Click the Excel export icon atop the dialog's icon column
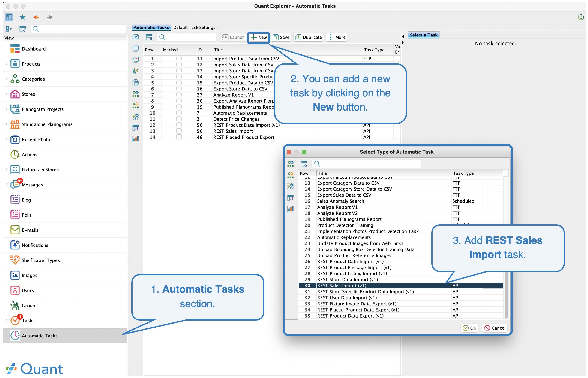 pyautogui.click(x=290, y=163)
